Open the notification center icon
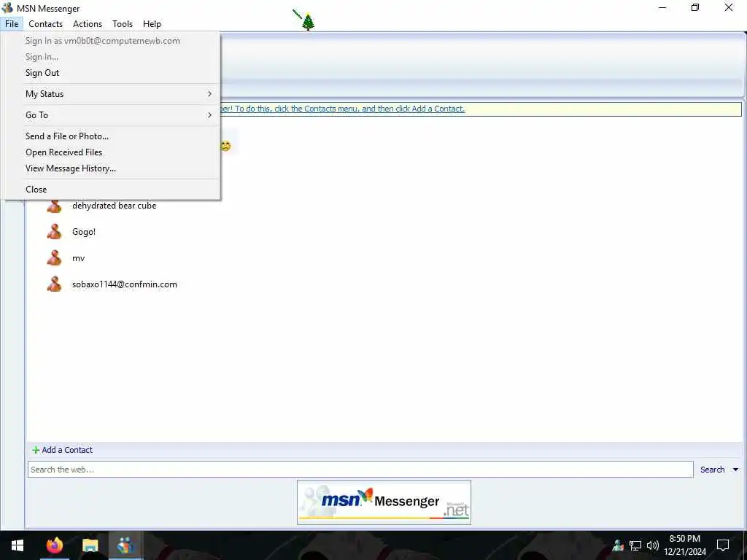The width and height of the screenshot is (747, 560). pyautogui.click(x=723, y=545)
